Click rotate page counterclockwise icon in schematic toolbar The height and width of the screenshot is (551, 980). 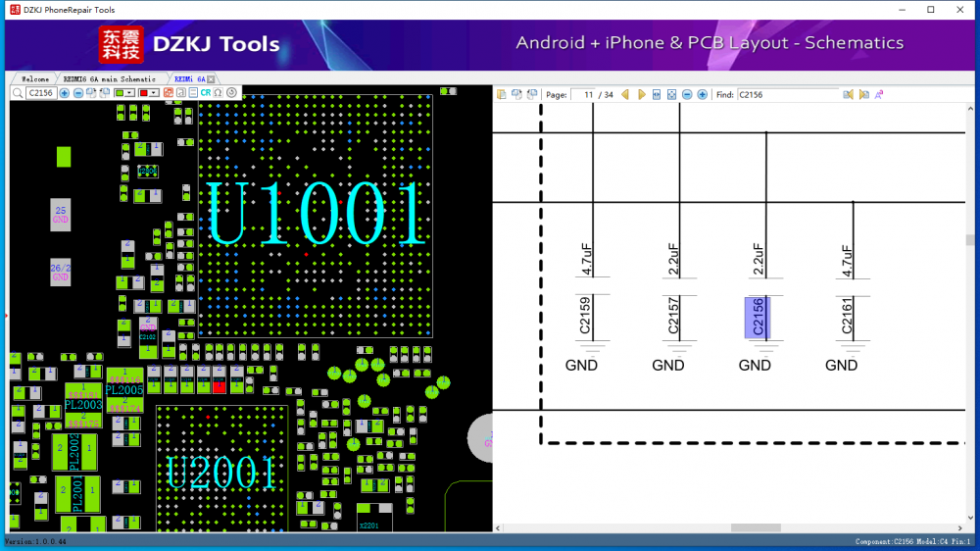[x=532, y=94]
